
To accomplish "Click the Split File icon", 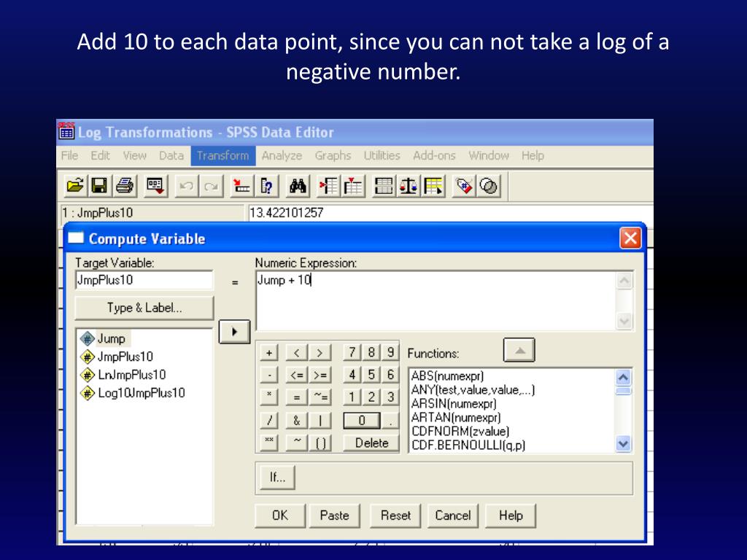I will coord(384,186).
